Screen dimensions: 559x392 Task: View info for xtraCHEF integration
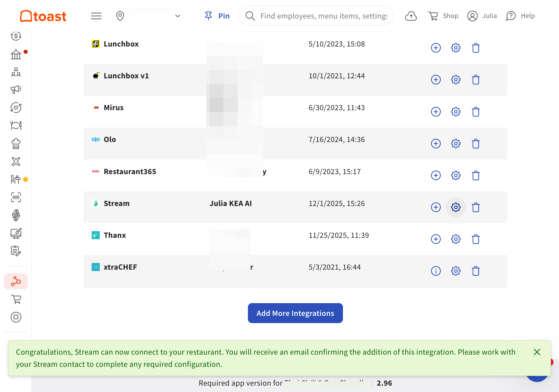coord(436,271)
